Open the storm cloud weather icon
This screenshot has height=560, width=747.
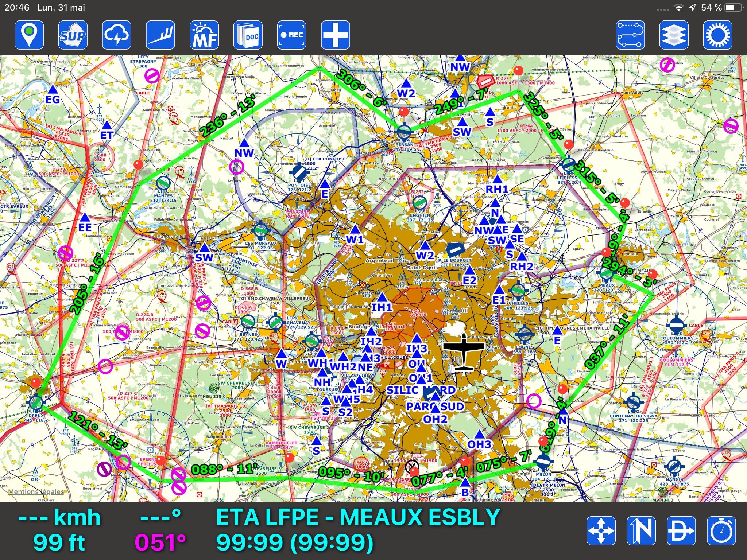point(117,35)
